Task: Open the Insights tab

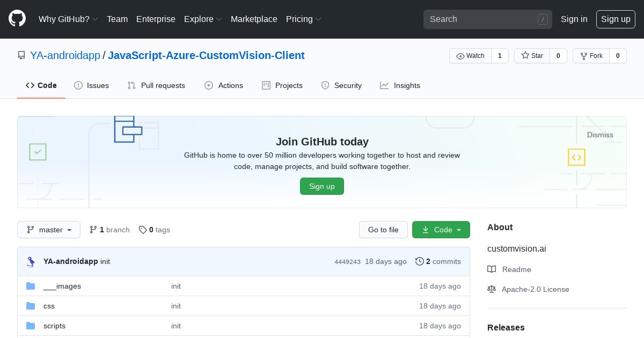Action: tap(400, 85)
